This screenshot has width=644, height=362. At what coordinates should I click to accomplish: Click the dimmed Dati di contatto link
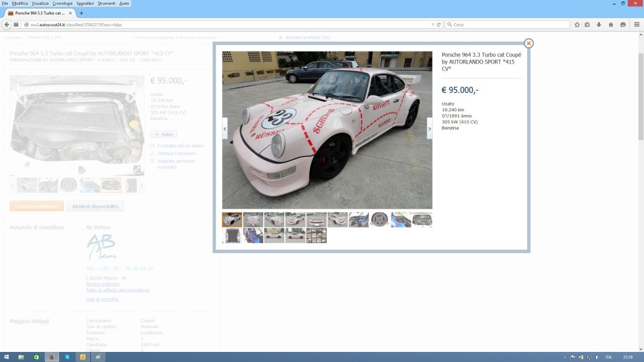[x=102, y=299]
